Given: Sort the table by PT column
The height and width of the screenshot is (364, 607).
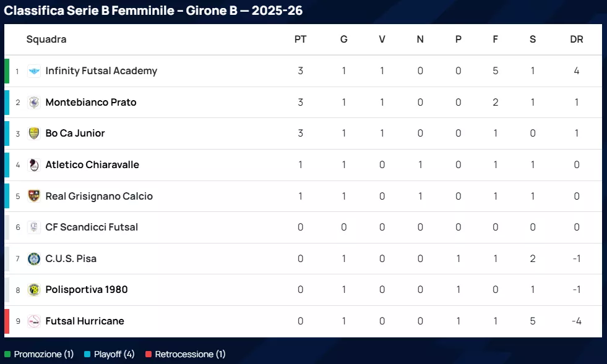Looking at the screenshot, I should (x=300, y=40).
